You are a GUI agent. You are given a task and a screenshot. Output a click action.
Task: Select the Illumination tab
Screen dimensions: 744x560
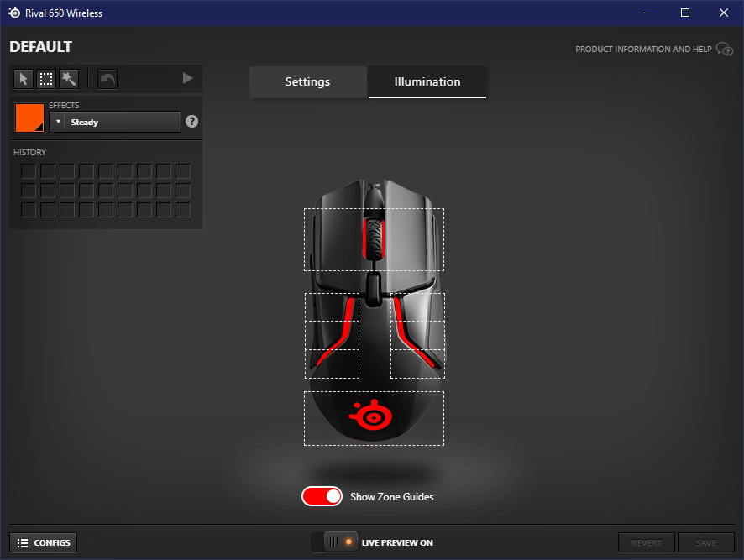tap(427, 81)
